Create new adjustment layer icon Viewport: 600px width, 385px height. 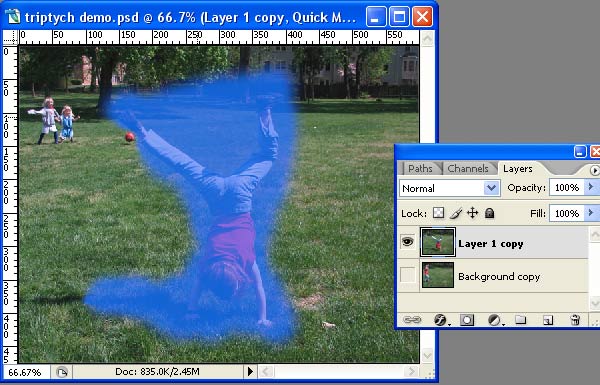(x=494, y=320)
